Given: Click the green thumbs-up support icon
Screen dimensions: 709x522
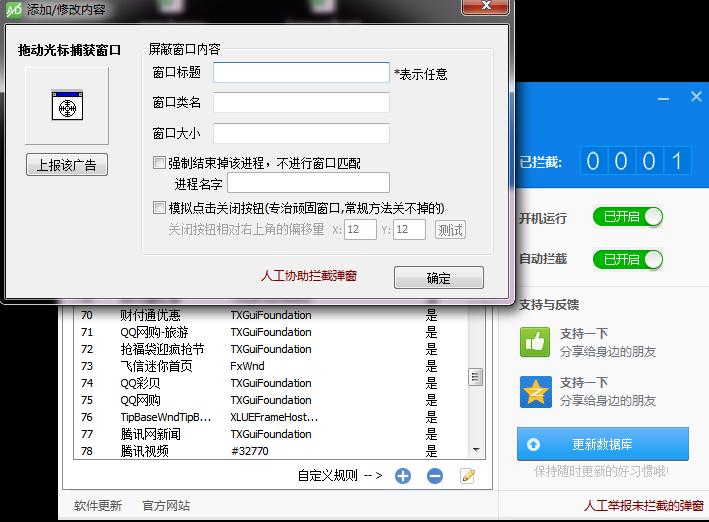Looking at the screenshot, I should [x=535, y=341].
